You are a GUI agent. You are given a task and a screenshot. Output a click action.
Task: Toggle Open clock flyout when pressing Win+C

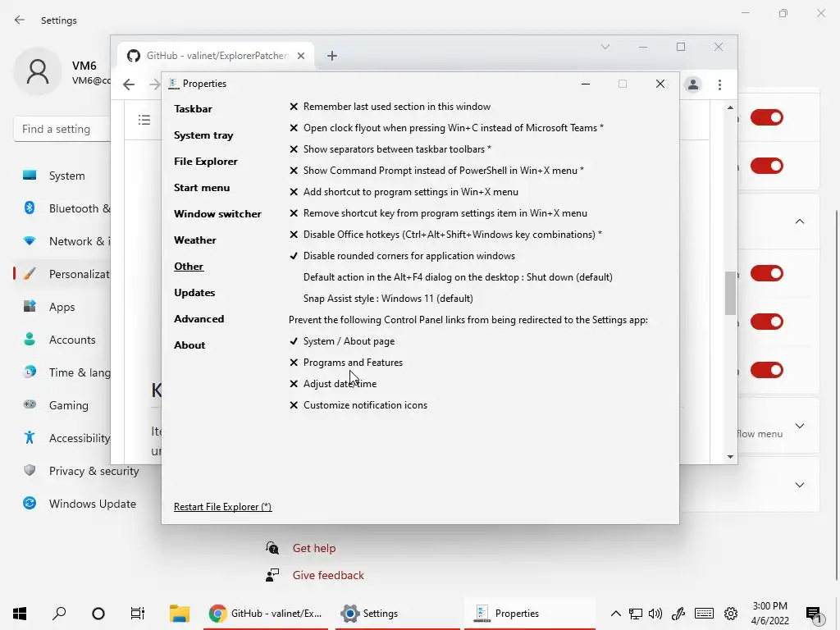tap(446, 128)
